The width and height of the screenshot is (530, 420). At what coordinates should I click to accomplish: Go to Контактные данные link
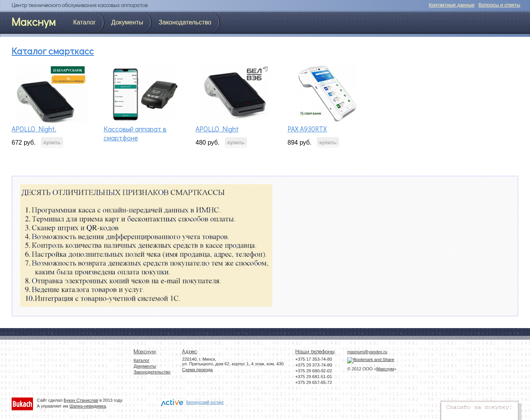pyautogui.click(x=452, y=5)
